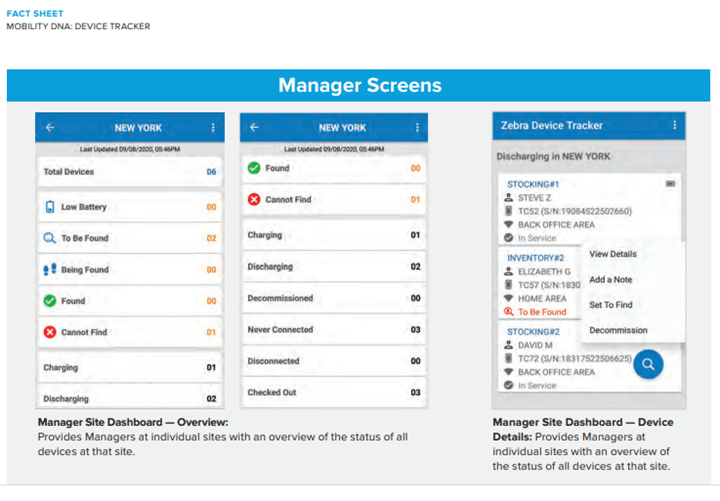Screen dimensions: 720x501
Task: Open the Being Found row
Action: pyautogui.click(x=130, y=270)
